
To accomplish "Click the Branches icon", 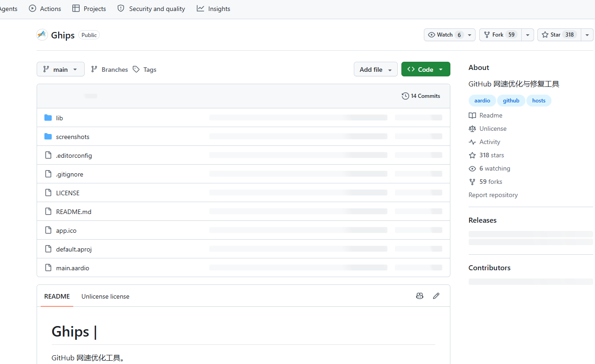I will click(94, 69).
